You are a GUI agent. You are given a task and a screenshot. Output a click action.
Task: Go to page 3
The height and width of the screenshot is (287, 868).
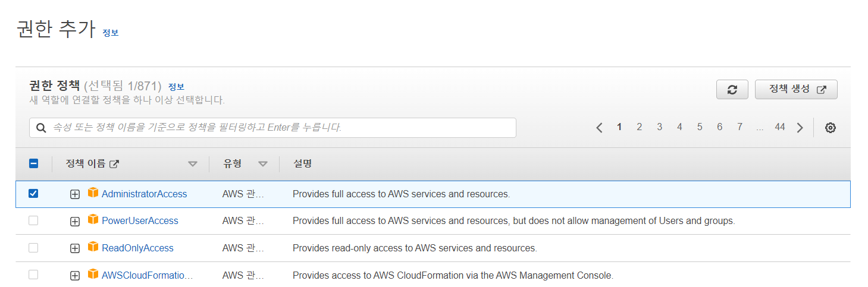pos(660,127)
